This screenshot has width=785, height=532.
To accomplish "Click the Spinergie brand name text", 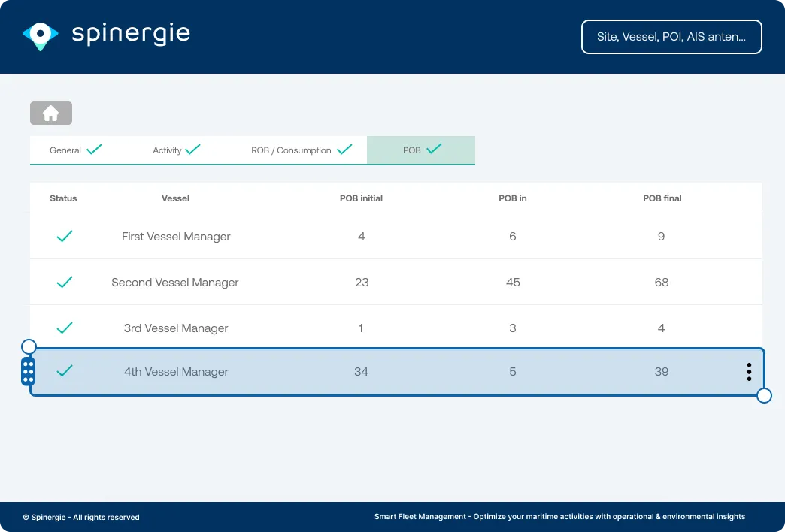I will coord(131,34).
